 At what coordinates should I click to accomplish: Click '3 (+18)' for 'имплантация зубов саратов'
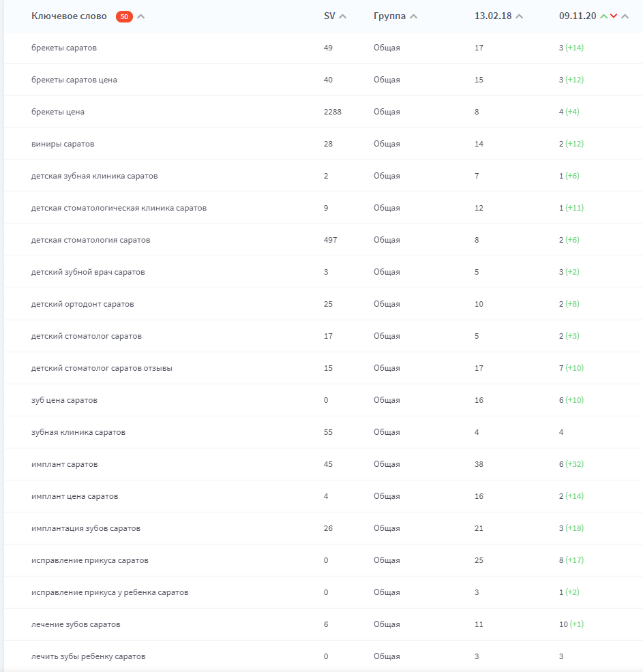point(571,528)
